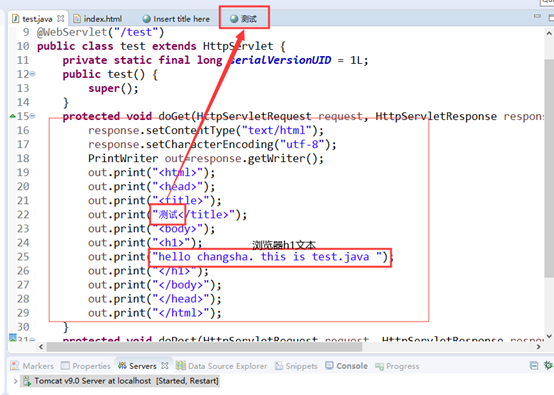This screenshot has height=395, width=554.
Task: Minimize the editor area
Action: (537, 16)
